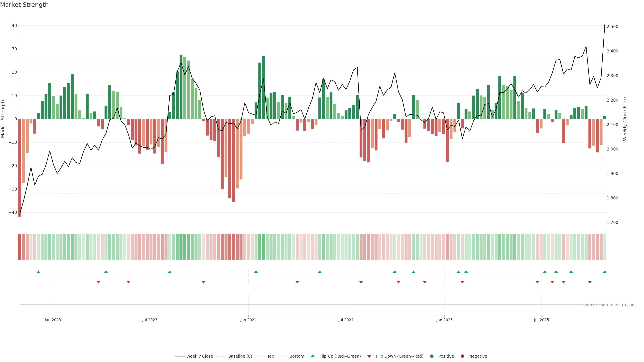The height and width of the screenshot is (362, 644).
Task: Click the first red flip-down triangle marker
Action: tap(98, 282)
